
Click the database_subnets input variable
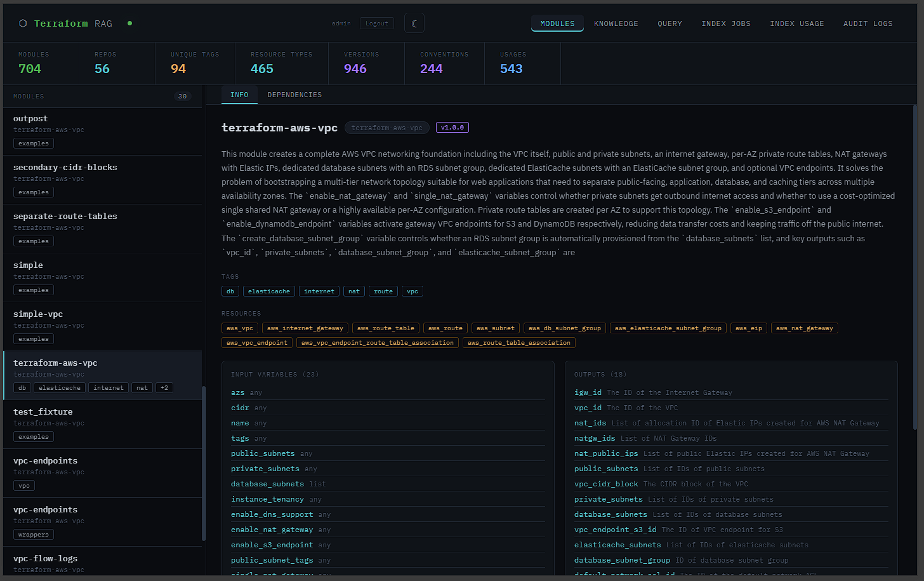pyautogui.click(x=388, y=484)
